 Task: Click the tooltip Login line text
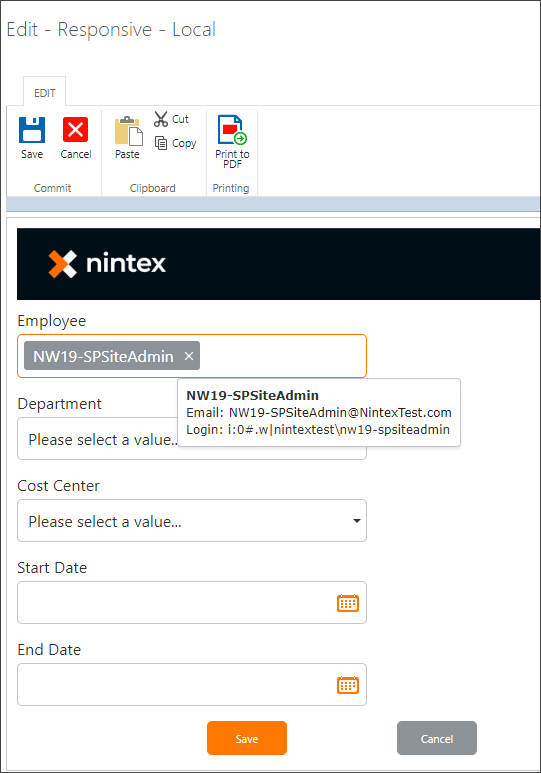point(318,429)
